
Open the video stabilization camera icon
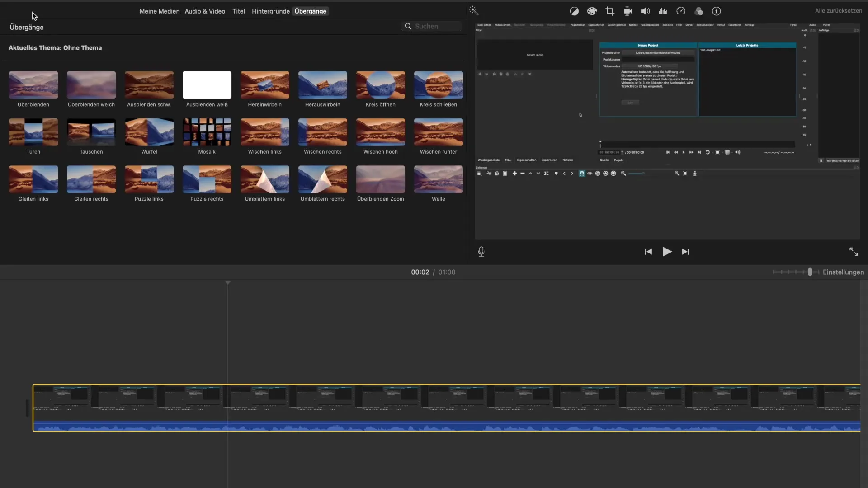pos(627,11)
